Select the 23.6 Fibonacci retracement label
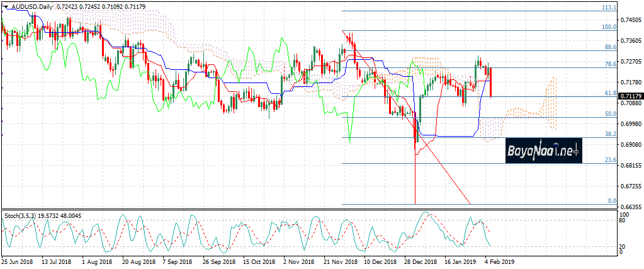 (x=609, y=160)
